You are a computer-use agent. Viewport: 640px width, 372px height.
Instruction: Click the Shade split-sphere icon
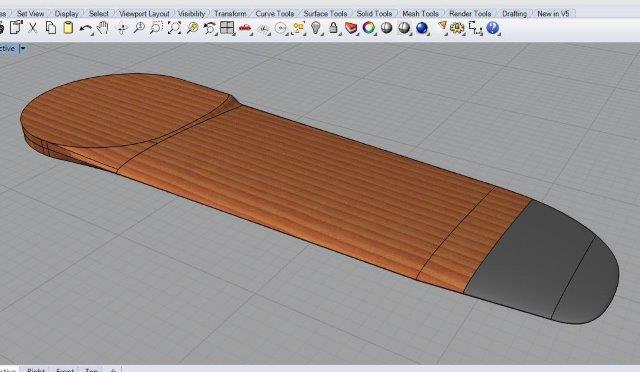[x=404, y=28]
